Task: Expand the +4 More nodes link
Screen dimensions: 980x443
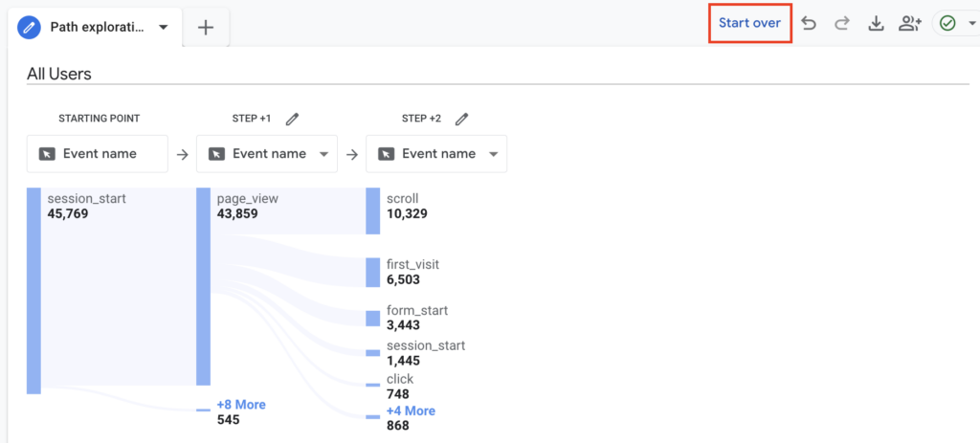Action: (410, 411)
